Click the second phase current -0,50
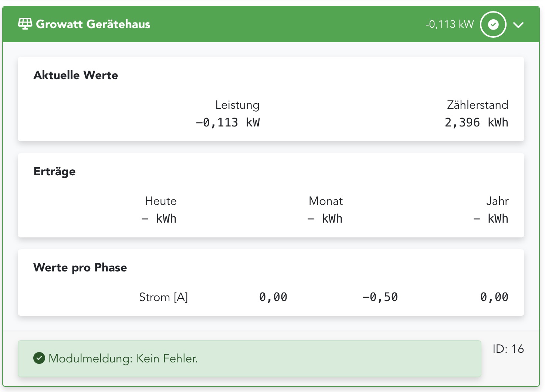Viewport: 545px width, 392px height. pos(380,297)
